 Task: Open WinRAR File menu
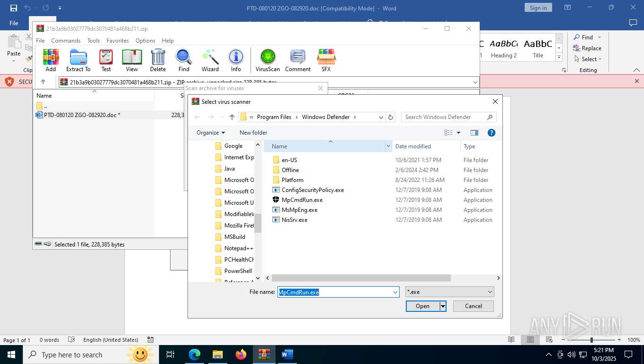point(40,41)
